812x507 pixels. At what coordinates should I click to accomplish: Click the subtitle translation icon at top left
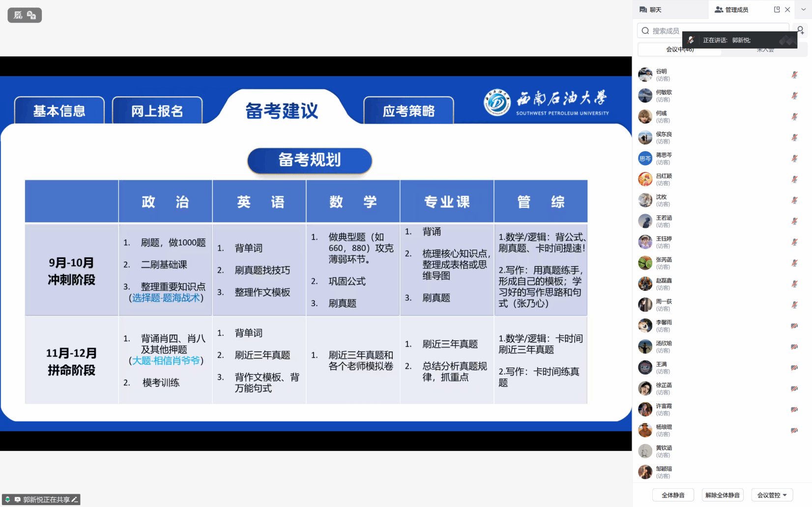click(31, 15)
